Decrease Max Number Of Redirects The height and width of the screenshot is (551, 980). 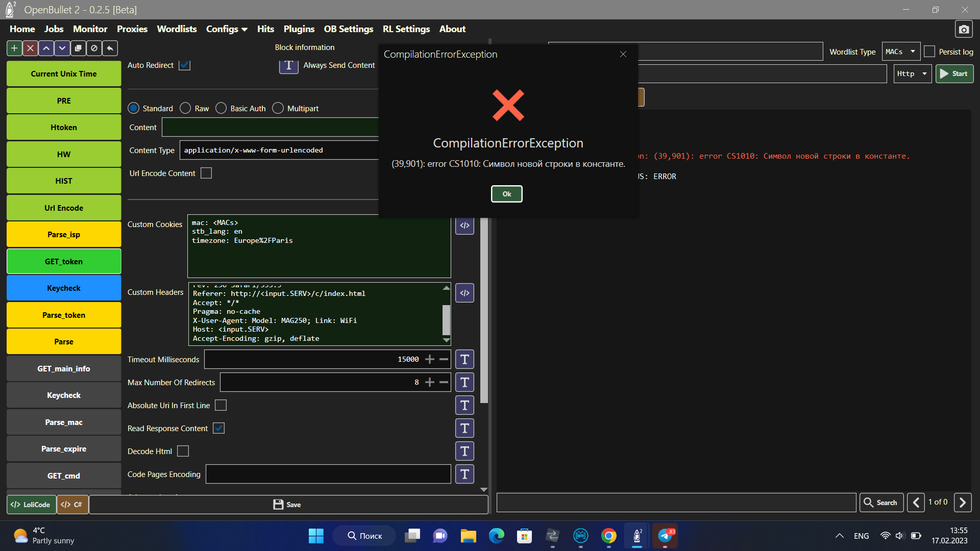click(444, 382)
